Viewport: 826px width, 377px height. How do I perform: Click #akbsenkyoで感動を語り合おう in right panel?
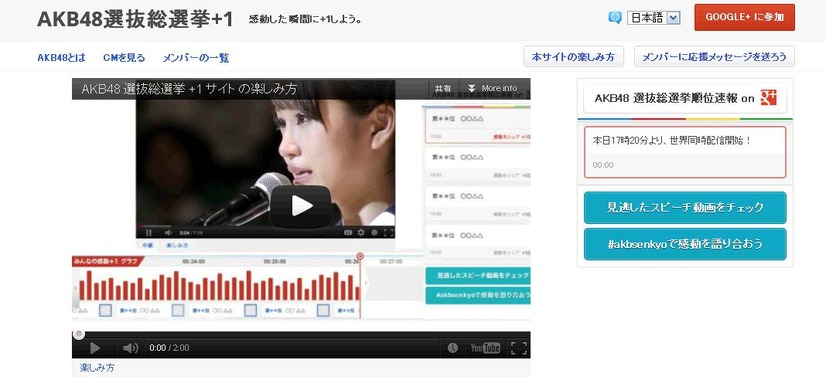pyautogui.click(x=685, y=244)
